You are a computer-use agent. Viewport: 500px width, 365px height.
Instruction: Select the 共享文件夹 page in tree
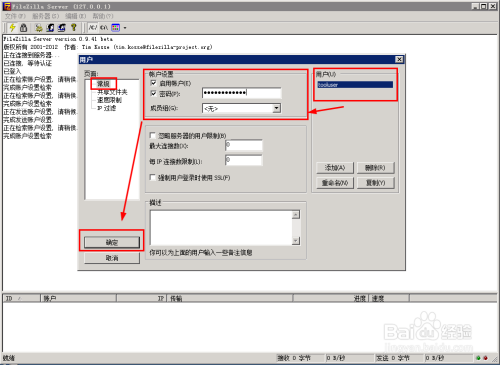tap(112, 92)
